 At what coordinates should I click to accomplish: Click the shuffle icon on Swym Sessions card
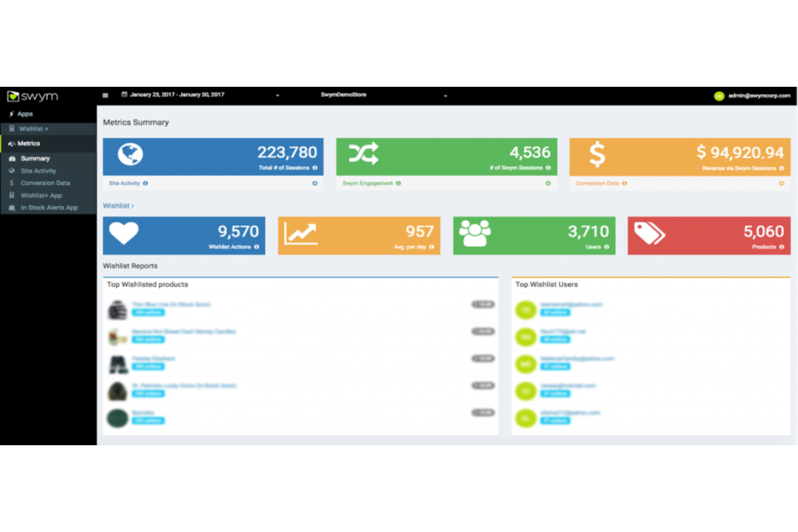pyautogui.click(x=363, y=154)
